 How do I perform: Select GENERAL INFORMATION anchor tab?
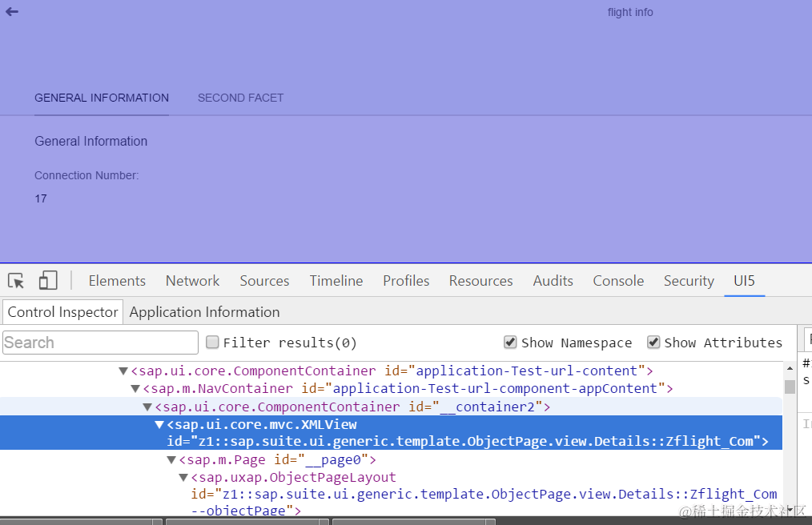102,98
